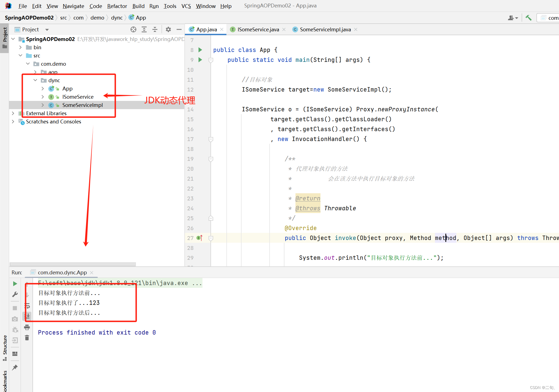The width and height of the screenshot is (559, 392).
Task: Click the run gutter arrow beside main method
Action: (x=200, y=60)
